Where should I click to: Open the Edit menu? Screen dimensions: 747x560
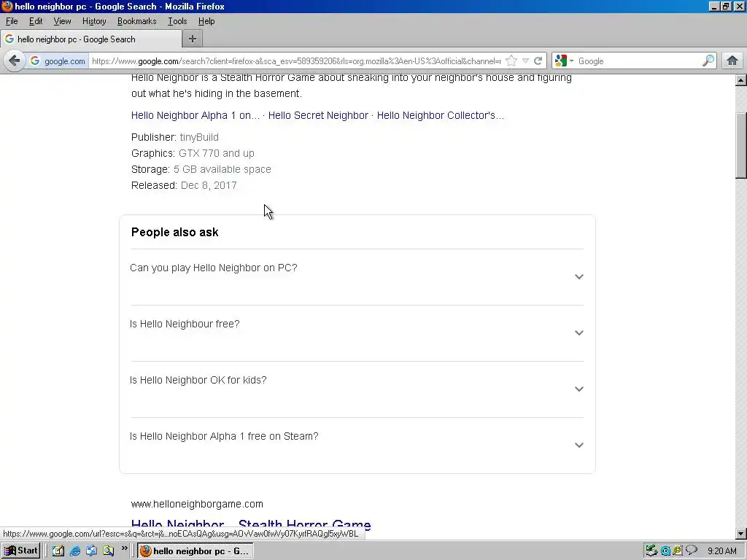[36, 21]
